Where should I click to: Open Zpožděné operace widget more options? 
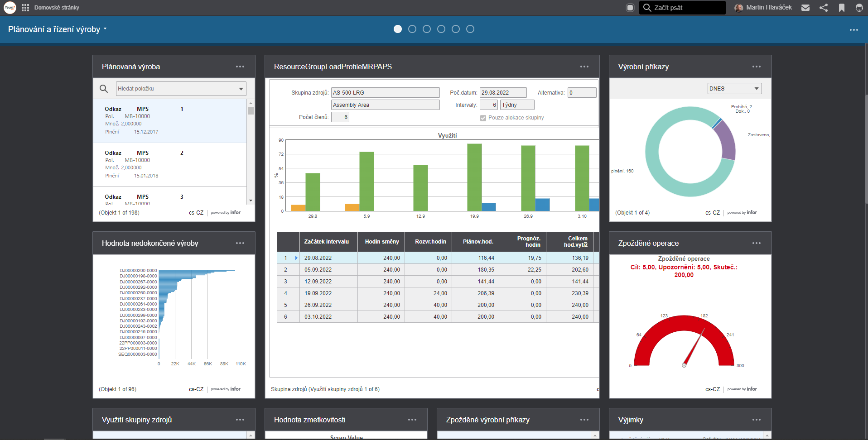tap(756, 243)
